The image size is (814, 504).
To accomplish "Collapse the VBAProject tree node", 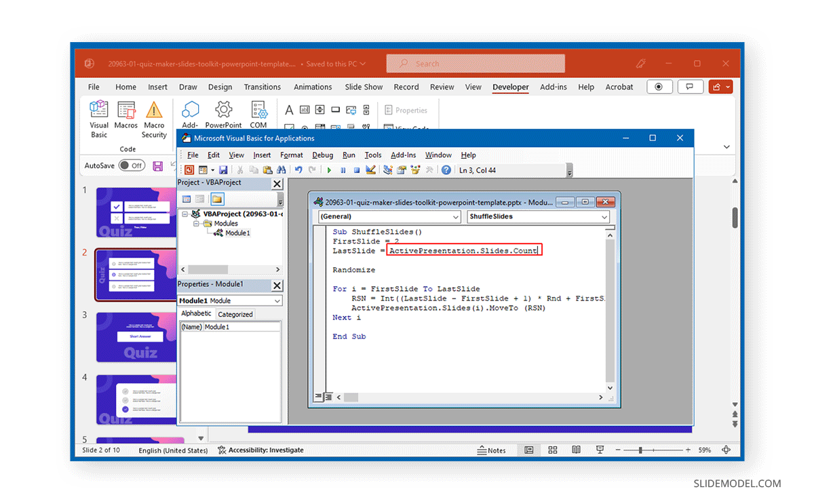I will [x=186, y=214].
